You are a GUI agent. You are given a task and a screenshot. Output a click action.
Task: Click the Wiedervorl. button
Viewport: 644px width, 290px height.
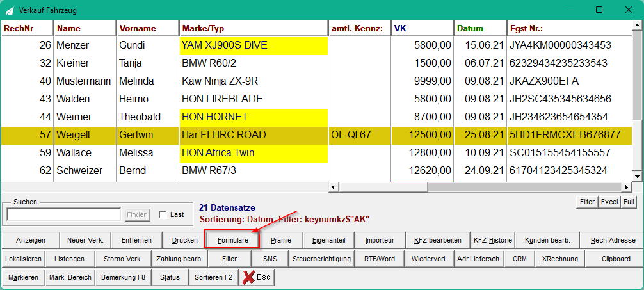point(430,259)
